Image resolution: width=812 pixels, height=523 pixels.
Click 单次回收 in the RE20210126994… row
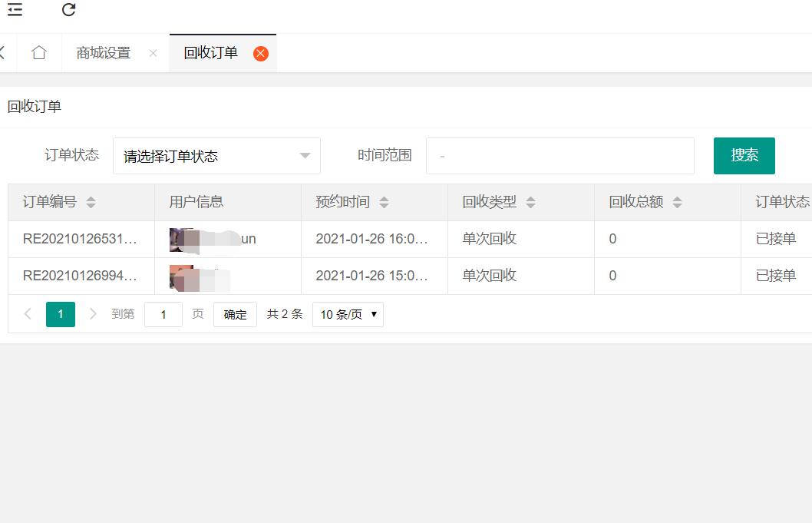490,275
